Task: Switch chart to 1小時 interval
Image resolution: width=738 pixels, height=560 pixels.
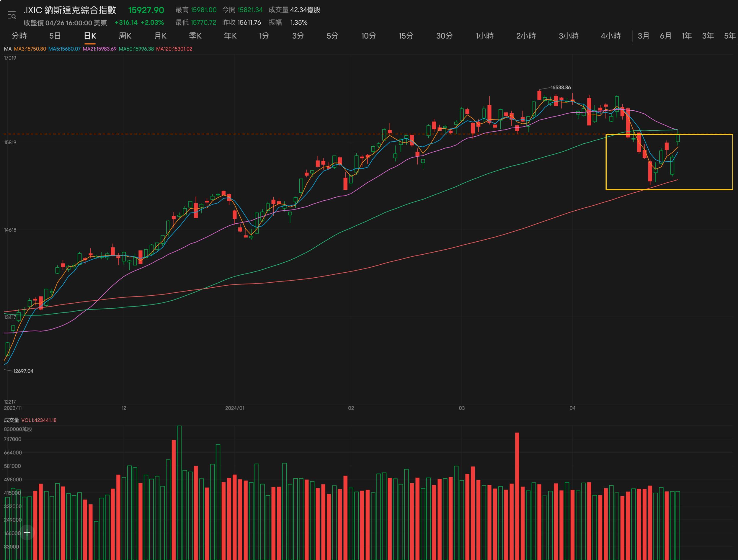Action: coord(484,36)
